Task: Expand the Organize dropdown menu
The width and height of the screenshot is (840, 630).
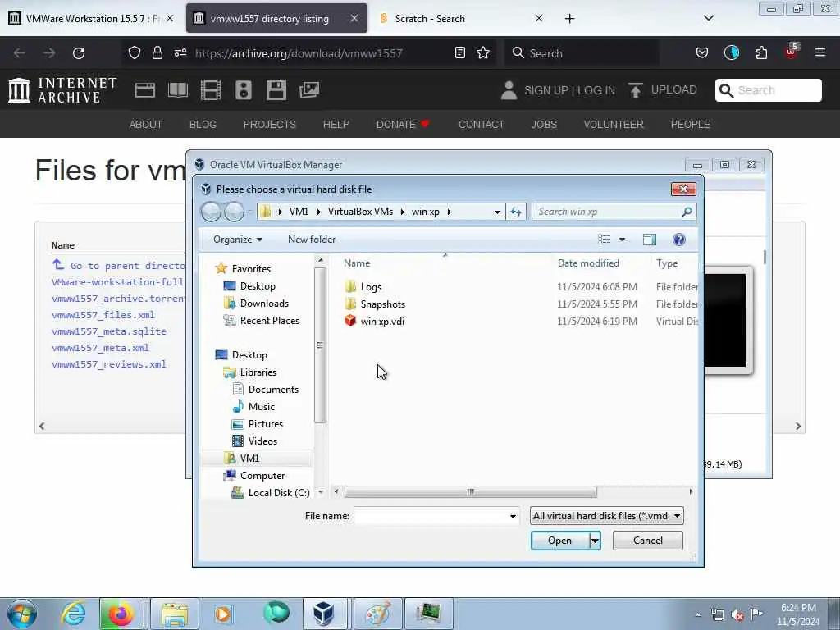Action: pyautogui.click(x=237, y=240)
